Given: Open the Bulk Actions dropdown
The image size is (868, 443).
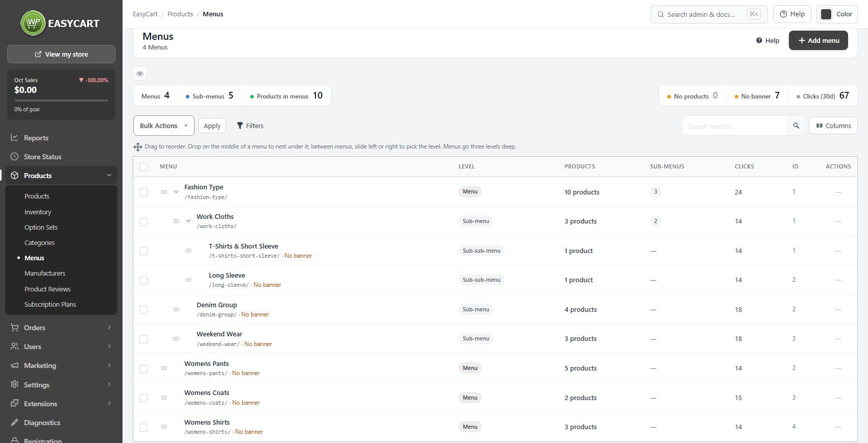Looking at the screenshot, I should (x=163, y=126).
